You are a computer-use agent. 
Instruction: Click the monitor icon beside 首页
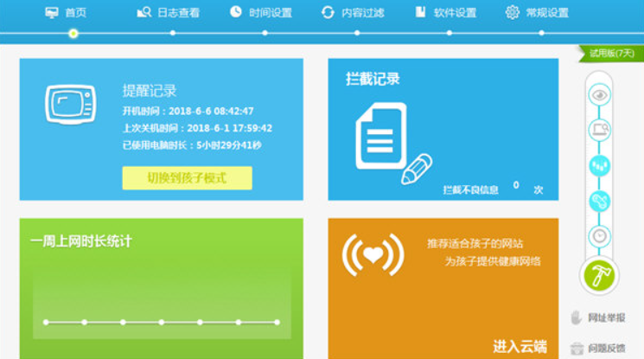coord(52,13)
